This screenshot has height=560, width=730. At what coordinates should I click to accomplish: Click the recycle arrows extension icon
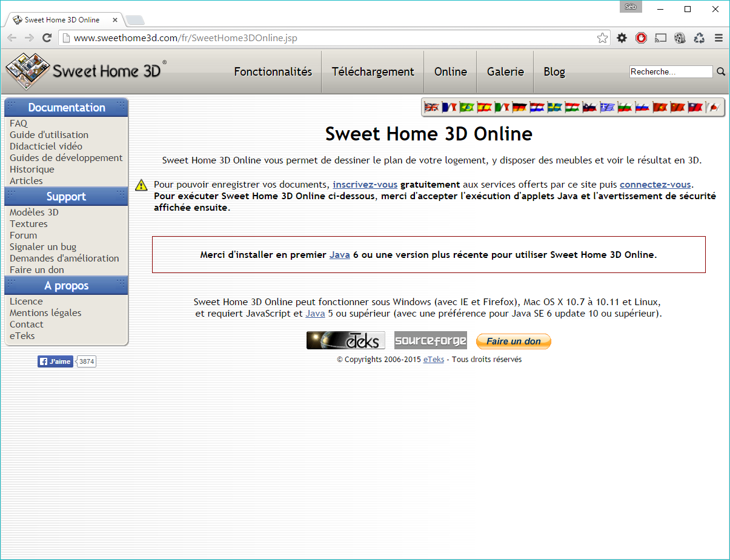point(699,38)
